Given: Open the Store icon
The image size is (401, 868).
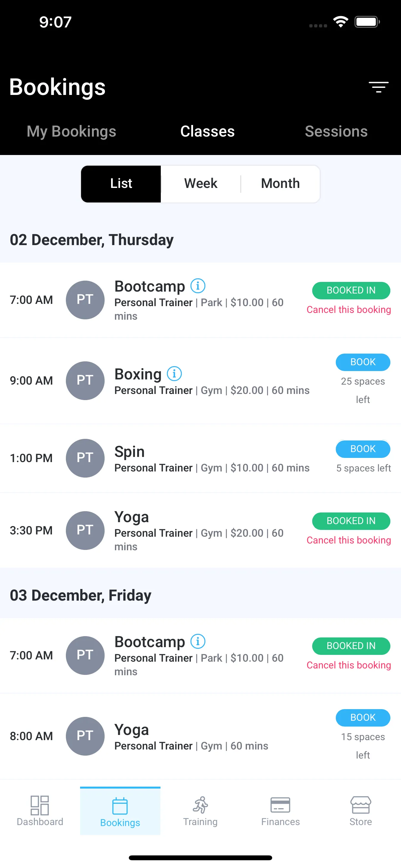Looking at the screenshot, I should tap(361, 805).
